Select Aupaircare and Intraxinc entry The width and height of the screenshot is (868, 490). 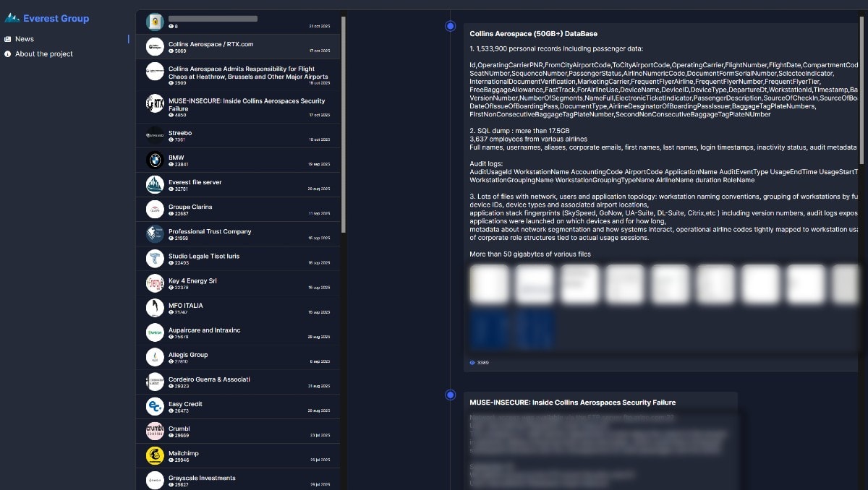(x=239, y=332)
